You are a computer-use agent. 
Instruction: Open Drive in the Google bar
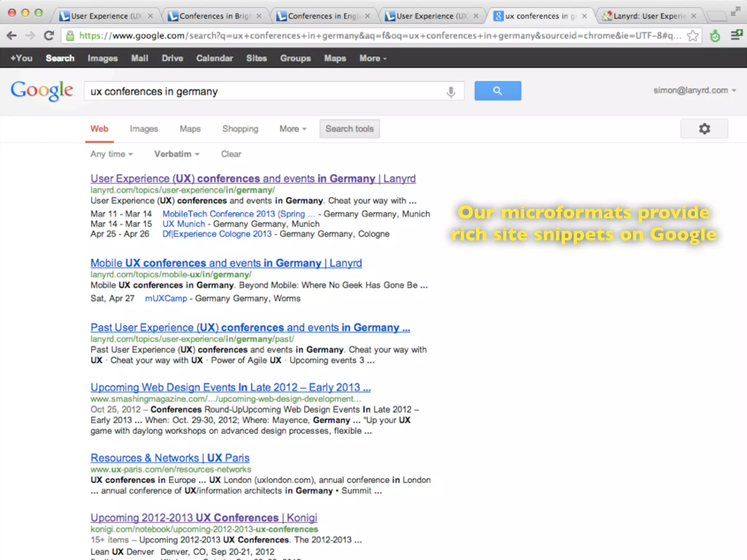click(173, 58)
